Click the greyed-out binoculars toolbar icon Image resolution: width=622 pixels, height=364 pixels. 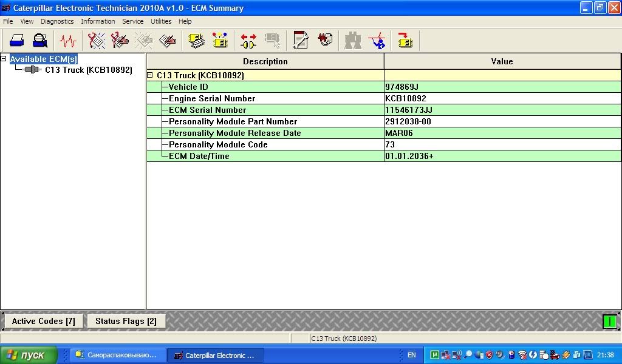click(353, 41)
